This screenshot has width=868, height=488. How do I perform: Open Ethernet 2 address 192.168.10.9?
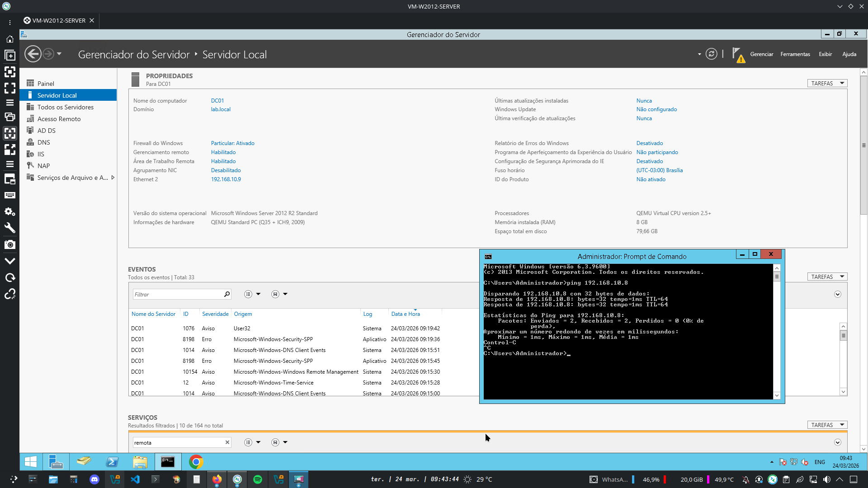[226, 179]
